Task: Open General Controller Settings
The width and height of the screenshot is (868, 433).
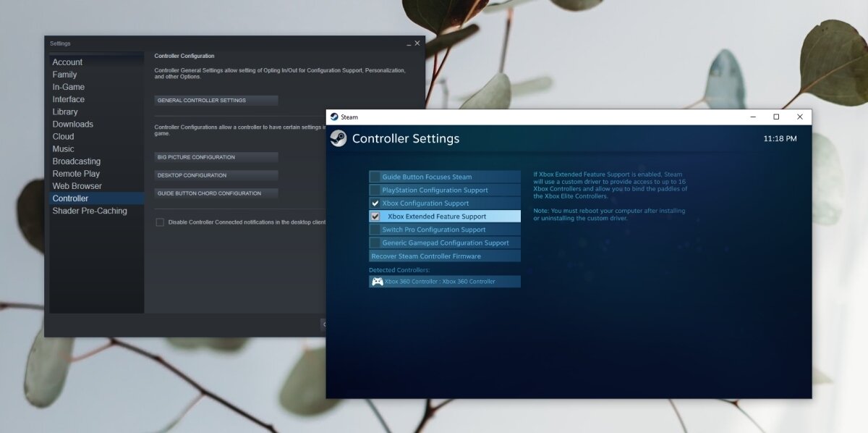Action: (216, 101)
